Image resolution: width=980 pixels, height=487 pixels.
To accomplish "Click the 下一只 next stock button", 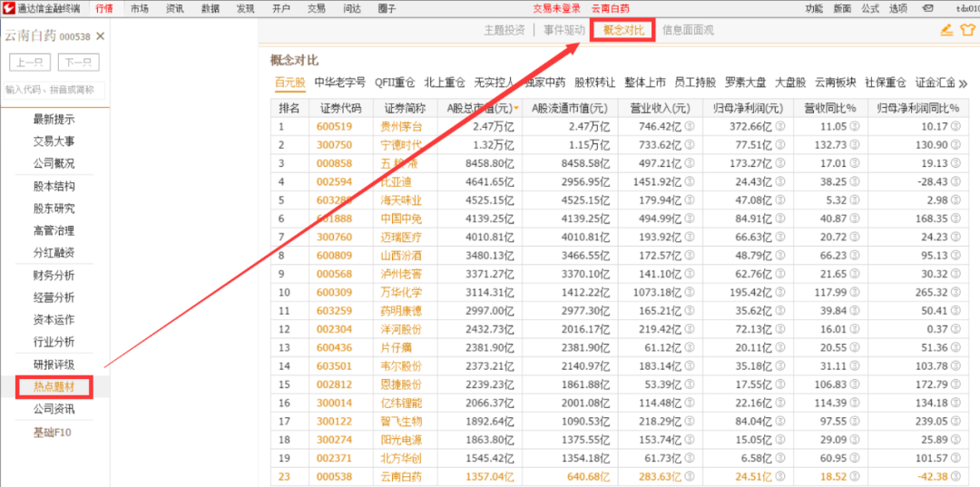I will (79, 63).
